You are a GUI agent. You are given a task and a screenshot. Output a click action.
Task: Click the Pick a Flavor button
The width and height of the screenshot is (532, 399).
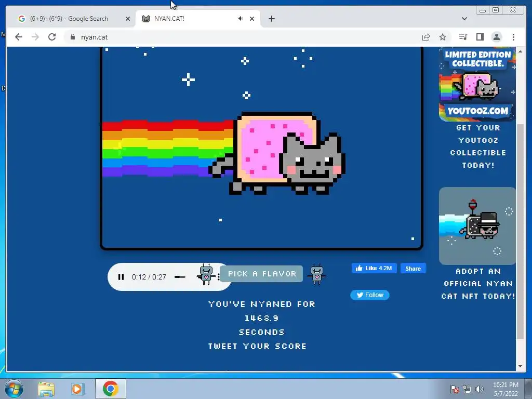click(261, 274)
